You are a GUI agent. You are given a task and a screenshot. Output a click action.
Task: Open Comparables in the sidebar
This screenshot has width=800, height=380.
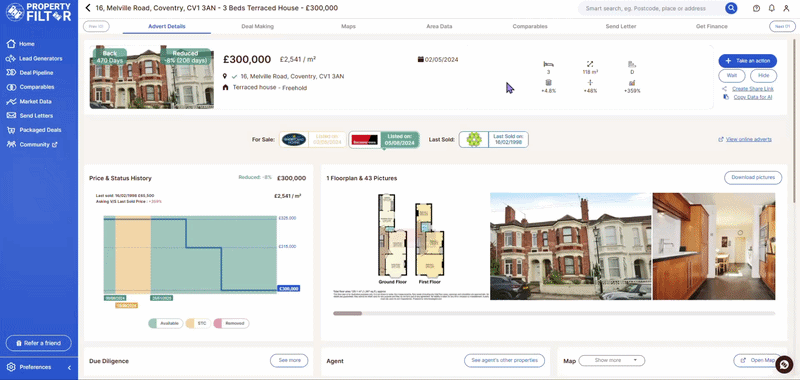pyautogui.click(x=30, y=87)
